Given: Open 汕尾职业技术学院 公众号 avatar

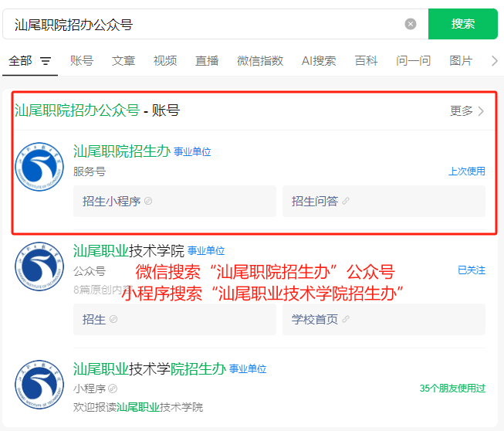Looking at the screenshot, I should click(x=39, y=266).
